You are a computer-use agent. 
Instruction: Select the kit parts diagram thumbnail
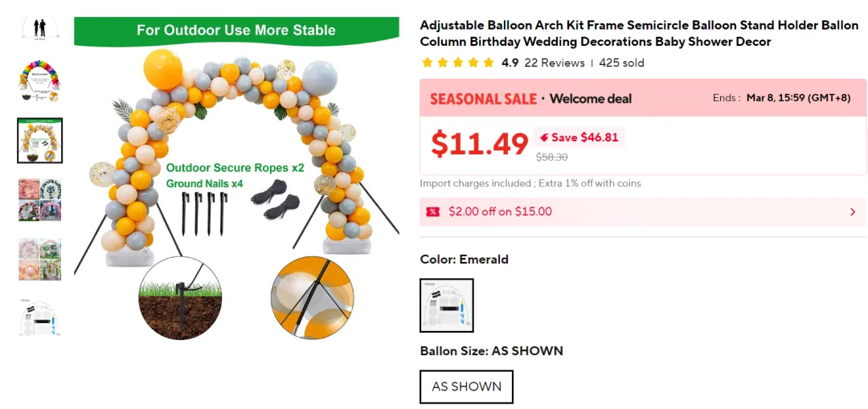click(x=39, y=318)
